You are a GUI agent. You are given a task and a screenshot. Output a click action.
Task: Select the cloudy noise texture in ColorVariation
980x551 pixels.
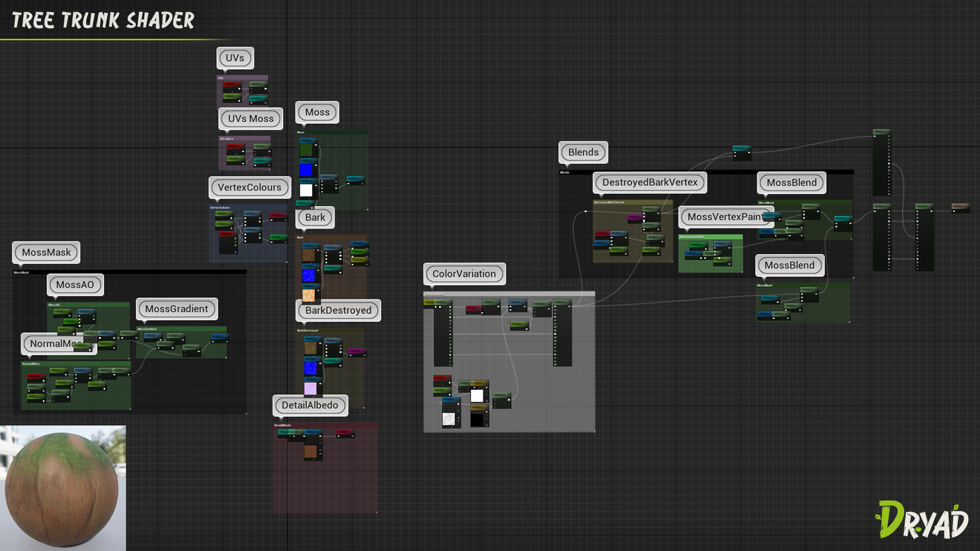[448, 419]
